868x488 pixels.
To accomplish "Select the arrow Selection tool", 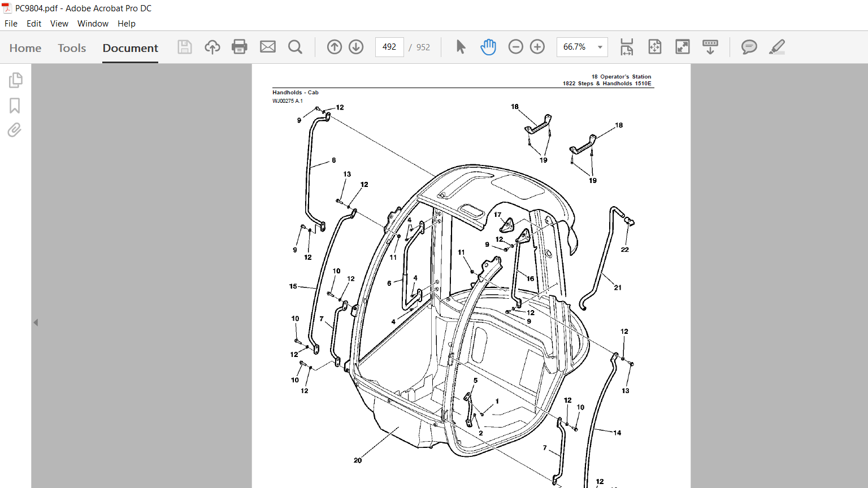I will pos(461,47).
